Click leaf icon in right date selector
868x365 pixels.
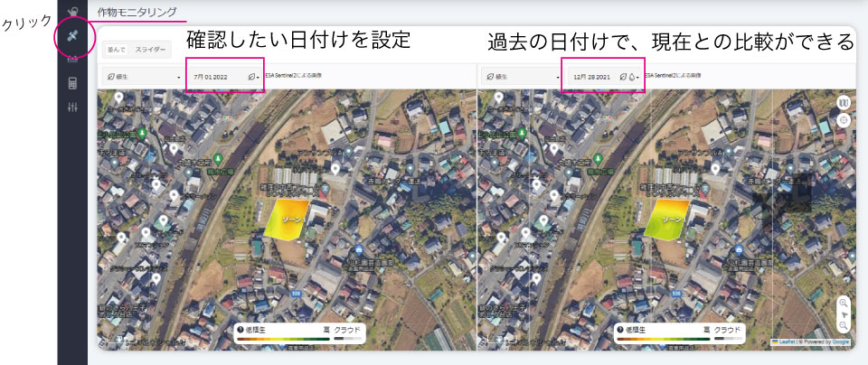pyautogui.click(x=623, y=77)
